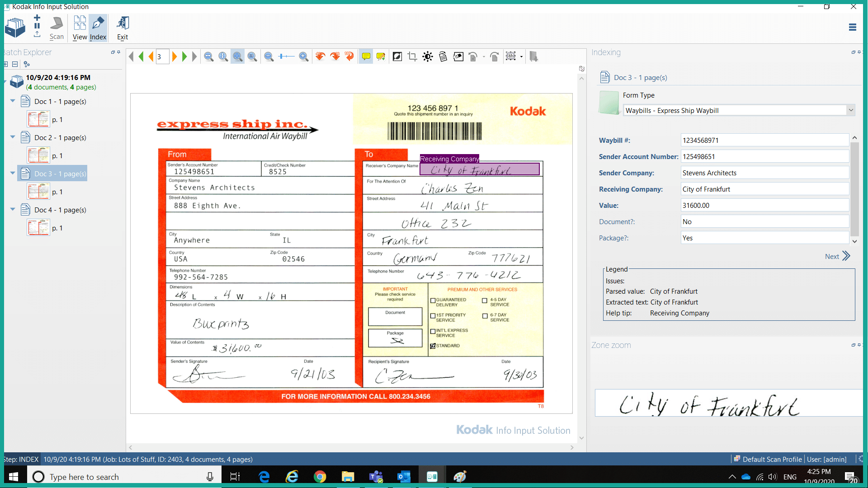
Task: Open the batch settings gear
Action: pyautogui.click(x=27, y=64)
